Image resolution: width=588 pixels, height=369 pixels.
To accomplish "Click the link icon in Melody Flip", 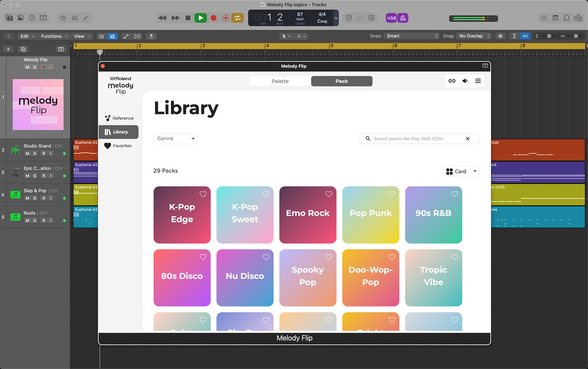I will point(452,81).
